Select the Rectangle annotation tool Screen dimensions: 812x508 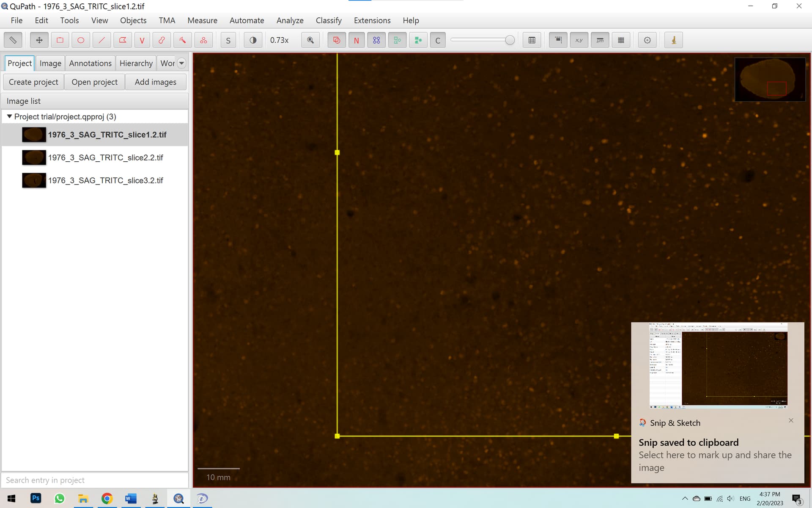(x=60, y=40)
